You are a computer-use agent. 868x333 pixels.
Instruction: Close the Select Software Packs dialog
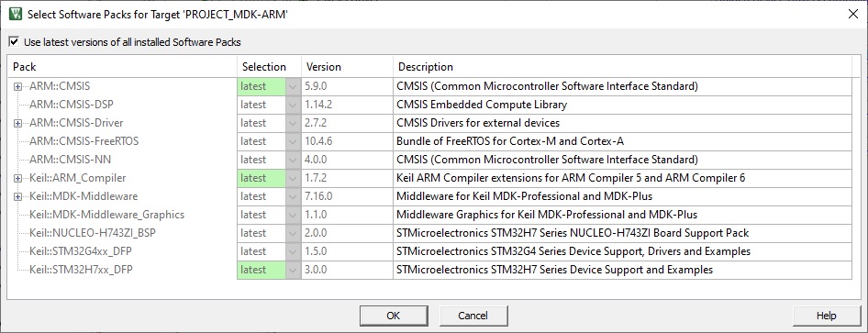coord(853,15)
